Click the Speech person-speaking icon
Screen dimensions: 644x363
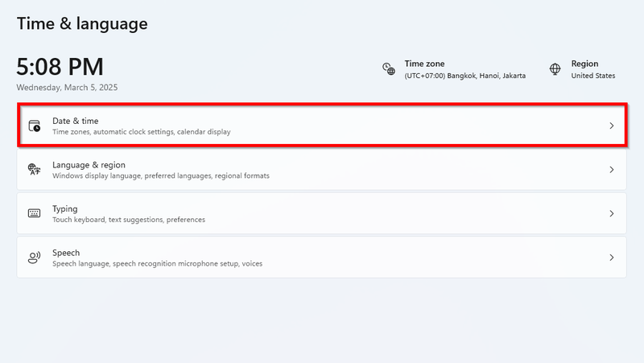point(34,258)
